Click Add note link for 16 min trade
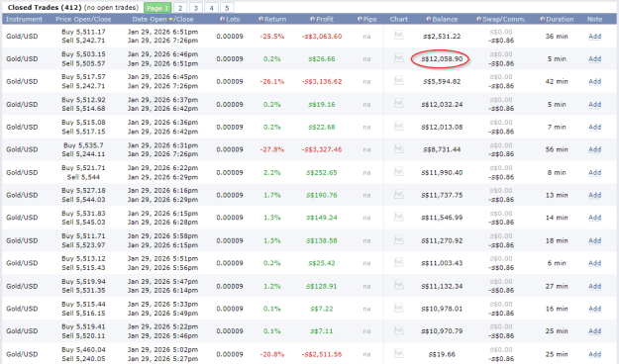Viewport: 619px width, 364px height. pyautogui.click(x=594, y=309)
